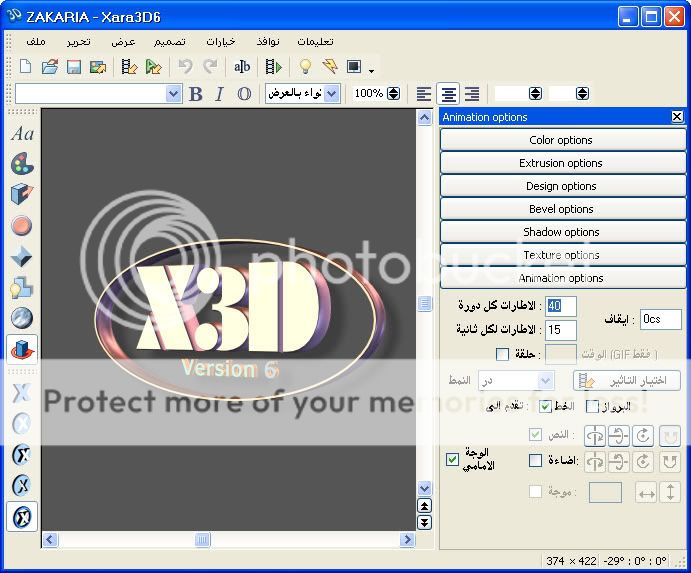Open text editing with the a|b icon
The image size is (691, 573).
click(x=242, y=67)
